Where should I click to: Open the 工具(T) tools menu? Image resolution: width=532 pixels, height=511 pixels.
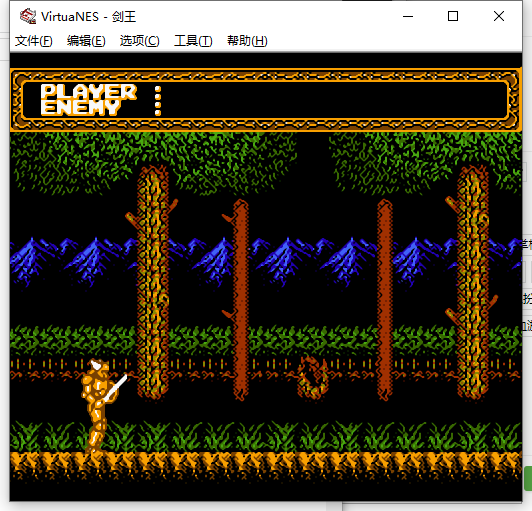point(193,41)
